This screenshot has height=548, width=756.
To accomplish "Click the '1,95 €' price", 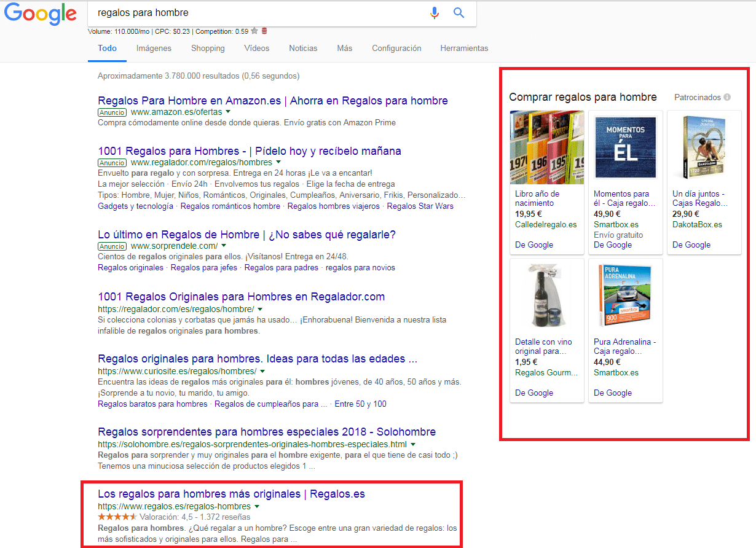I will click(x=527, y=362).
